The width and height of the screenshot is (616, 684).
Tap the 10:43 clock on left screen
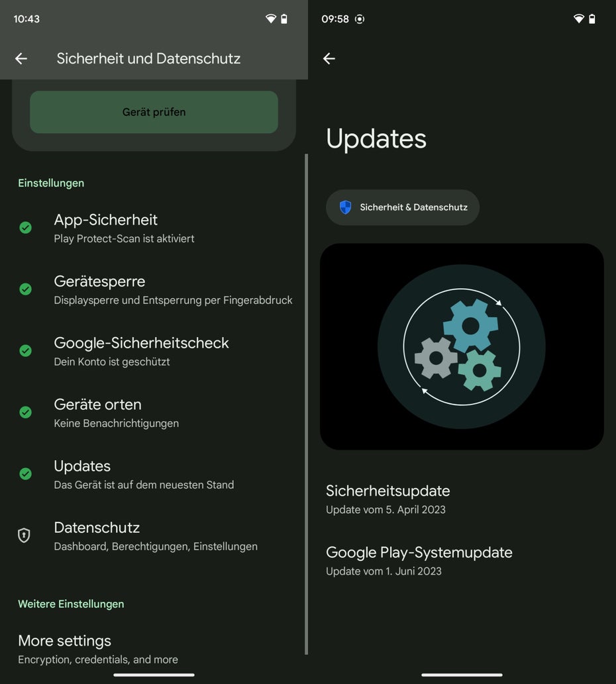click(x=26, y=19)
